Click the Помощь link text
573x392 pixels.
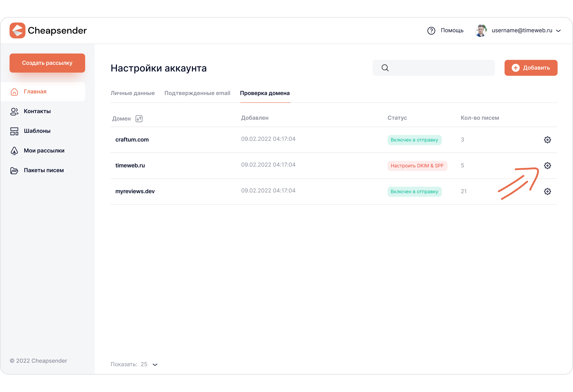point(452,31)
